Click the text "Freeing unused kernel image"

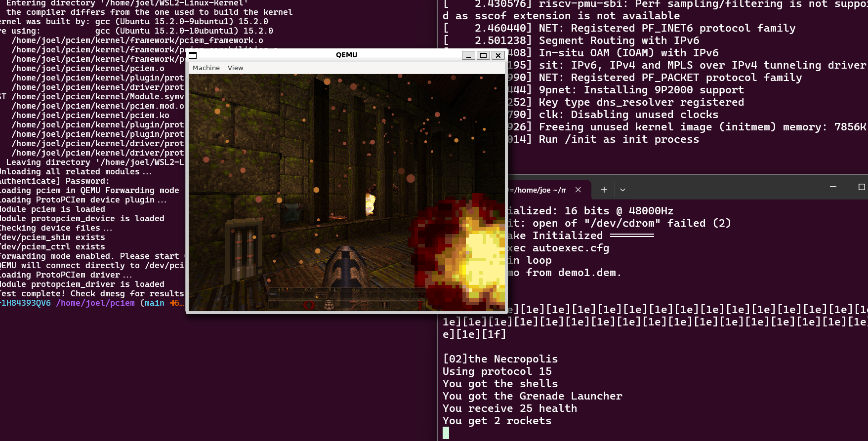tap(625, 127)
